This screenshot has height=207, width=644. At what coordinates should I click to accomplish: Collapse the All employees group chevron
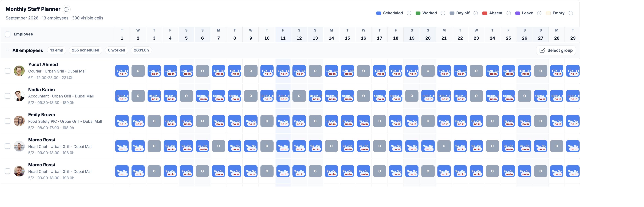pos(7,50)
